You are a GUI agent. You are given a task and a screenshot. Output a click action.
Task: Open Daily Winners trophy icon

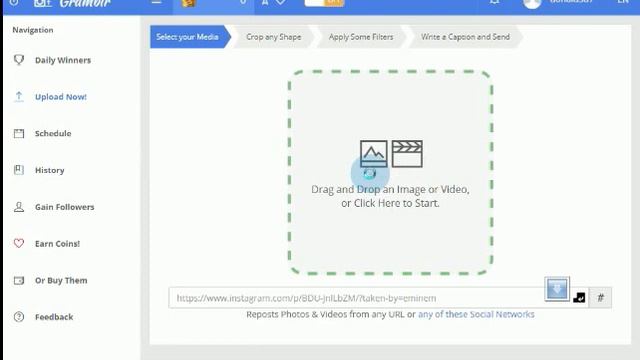point(19,60)
